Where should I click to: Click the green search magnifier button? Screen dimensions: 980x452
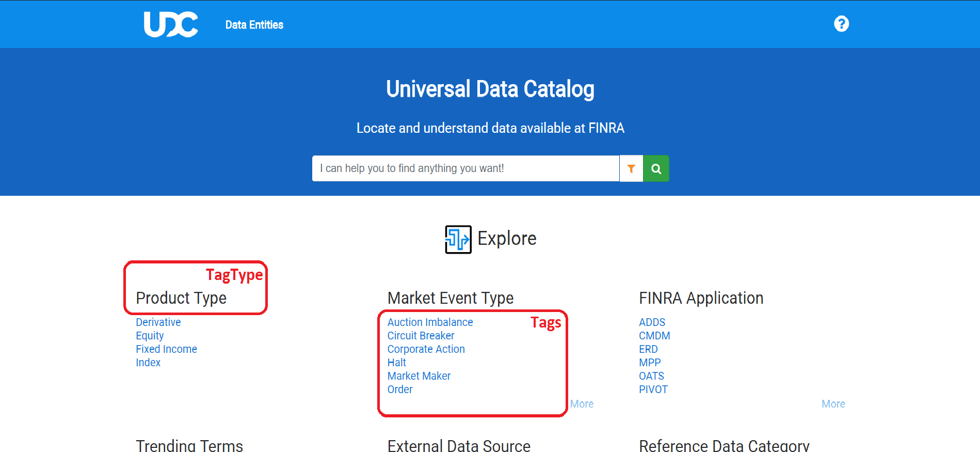(656, 168)
